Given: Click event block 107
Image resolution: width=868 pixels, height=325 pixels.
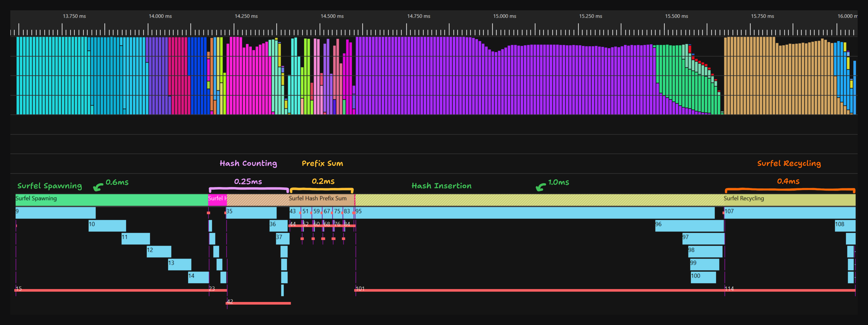Looking at the screenshot, I should click(x=789, y=213).
